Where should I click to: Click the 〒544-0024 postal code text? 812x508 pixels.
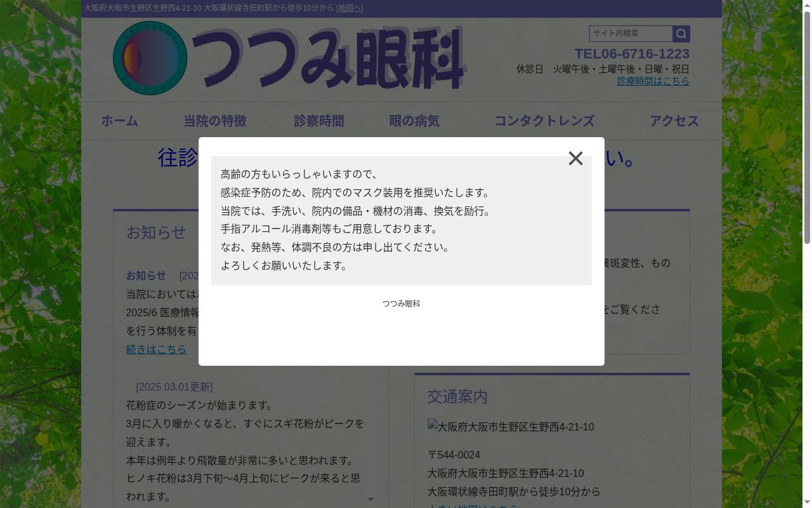click(454, 455)
